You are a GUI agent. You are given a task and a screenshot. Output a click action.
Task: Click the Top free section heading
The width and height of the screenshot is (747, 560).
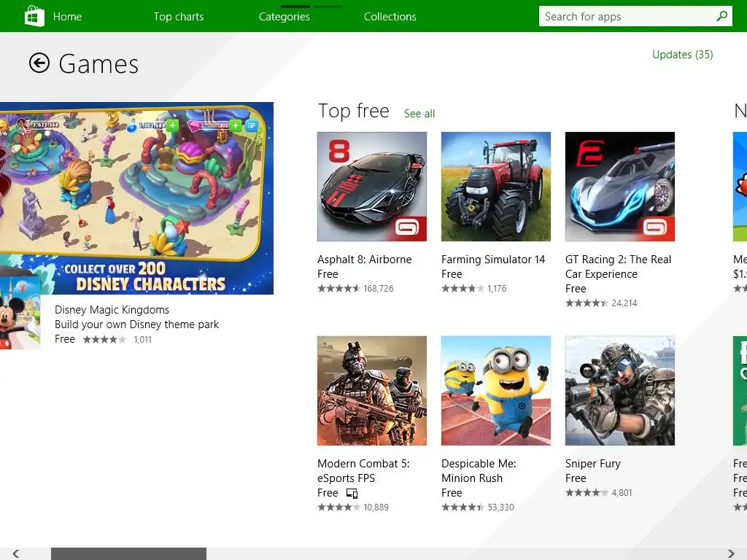[x=354, y=111]
